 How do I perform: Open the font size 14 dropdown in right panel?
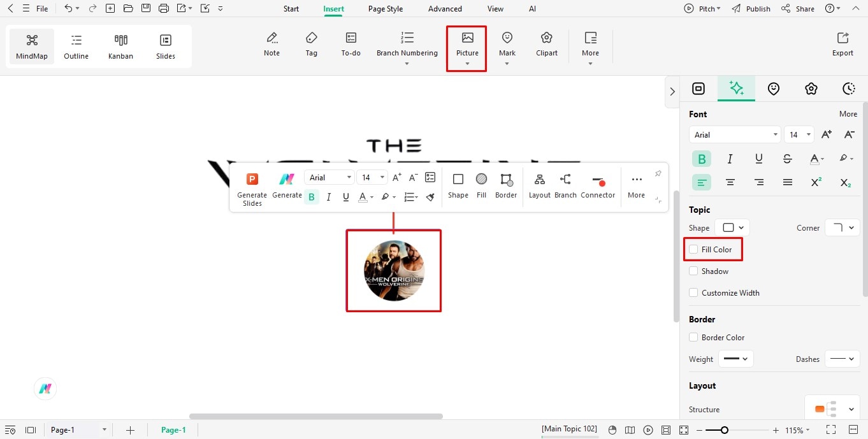[799, 134]
